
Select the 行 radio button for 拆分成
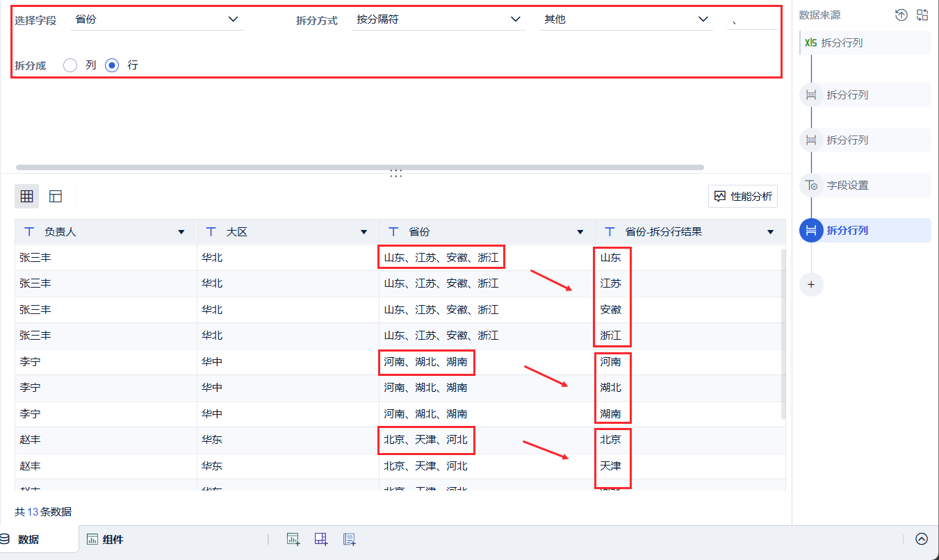click(112, 65)
